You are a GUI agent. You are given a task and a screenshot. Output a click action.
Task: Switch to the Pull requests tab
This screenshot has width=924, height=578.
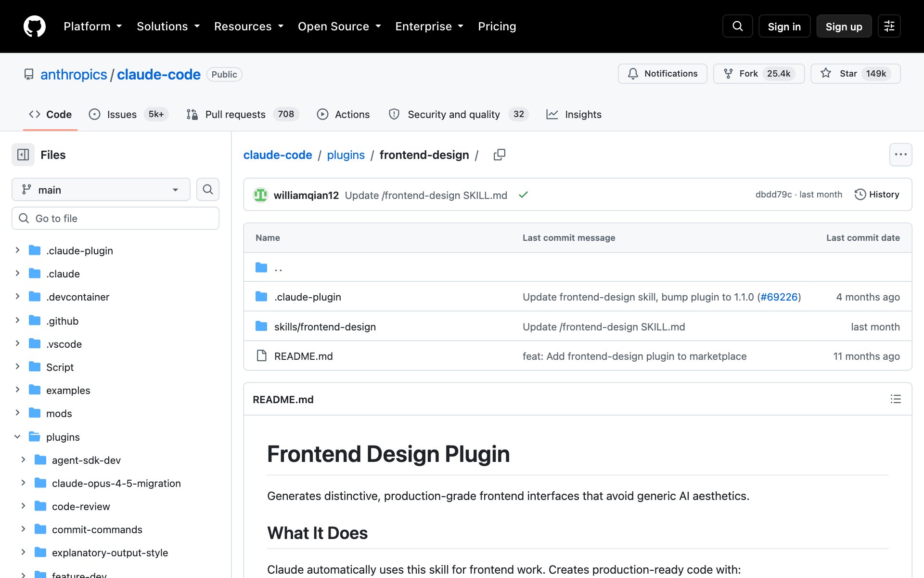pos(243,114)
